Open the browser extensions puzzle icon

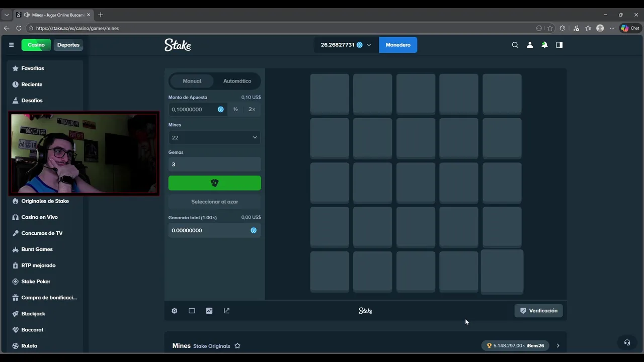click(x=562, y=28)
